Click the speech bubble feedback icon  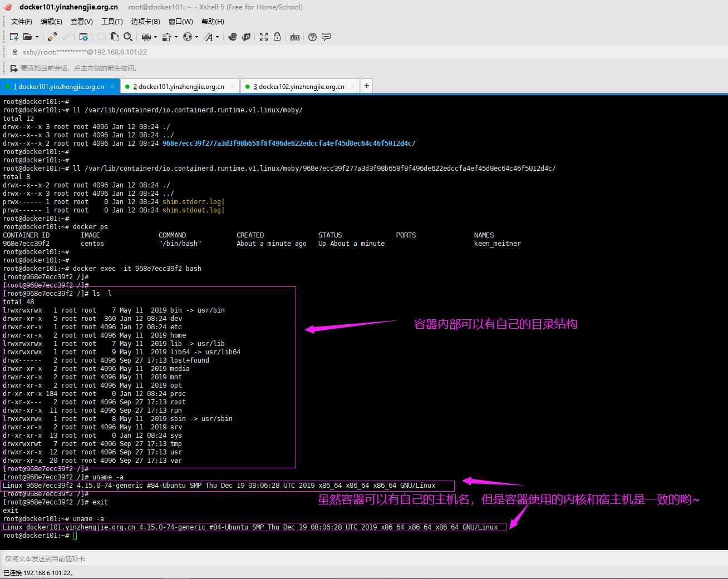(x=326, y=37)
